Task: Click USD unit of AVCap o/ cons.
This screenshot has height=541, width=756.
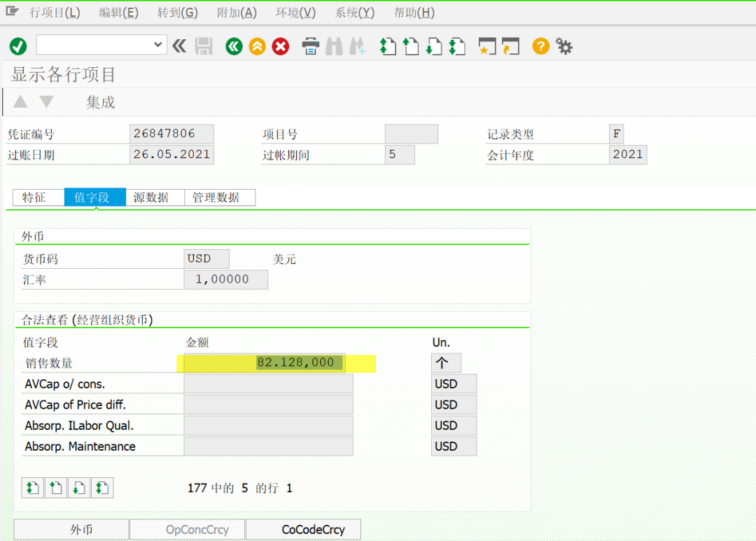Action: coord(454,384)
